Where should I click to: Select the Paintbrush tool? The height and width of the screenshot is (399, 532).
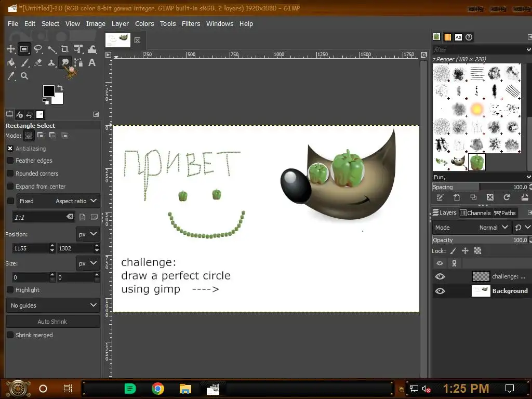coord(24,62)
